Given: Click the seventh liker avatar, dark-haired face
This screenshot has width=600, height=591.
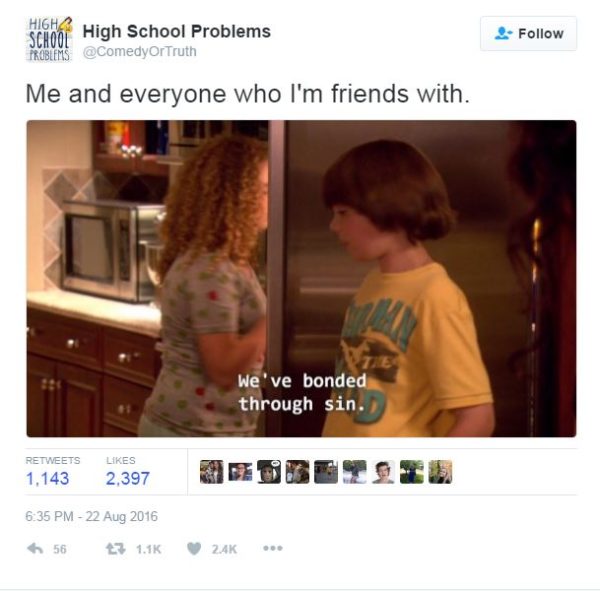Looking at the screenshot, I should (x=383, y=472).
